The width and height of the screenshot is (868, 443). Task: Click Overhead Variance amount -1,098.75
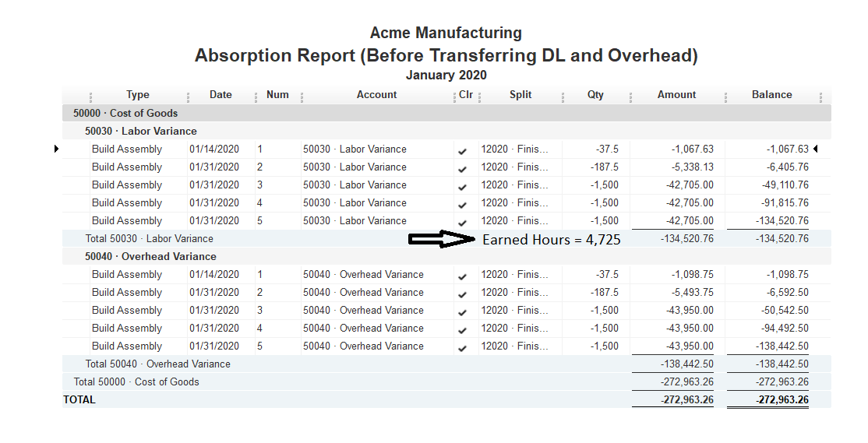[x=693, y=274]
